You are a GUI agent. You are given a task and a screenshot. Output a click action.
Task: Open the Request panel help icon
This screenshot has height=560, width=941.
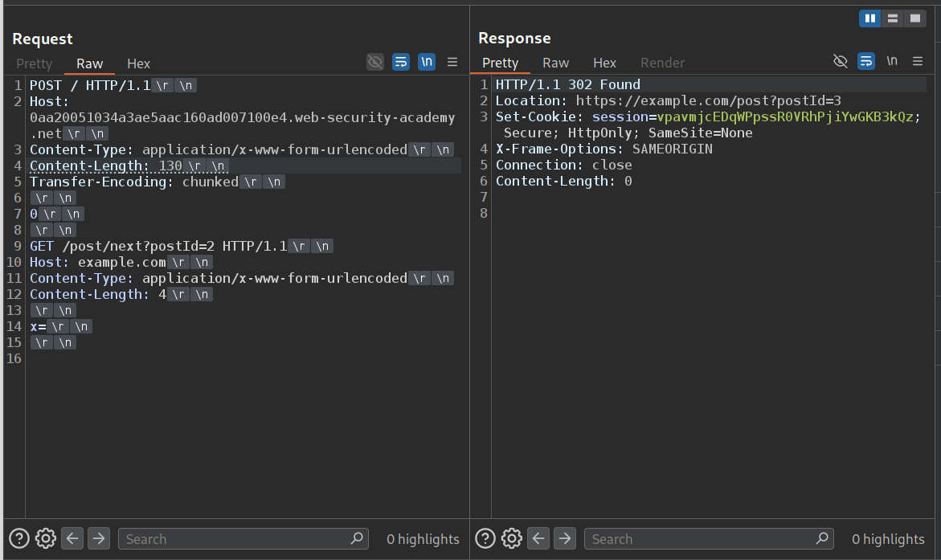[x=19, y=538]
